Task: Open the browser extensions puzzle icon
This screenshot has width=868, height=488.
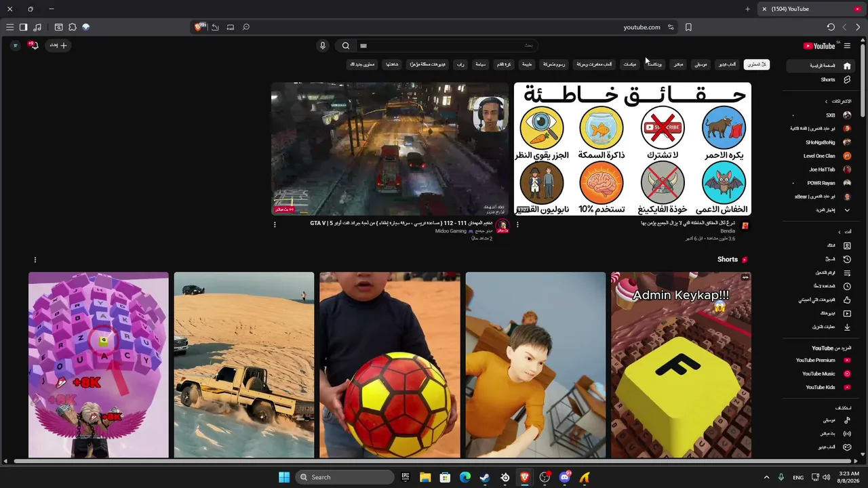Action: [73, 27]
